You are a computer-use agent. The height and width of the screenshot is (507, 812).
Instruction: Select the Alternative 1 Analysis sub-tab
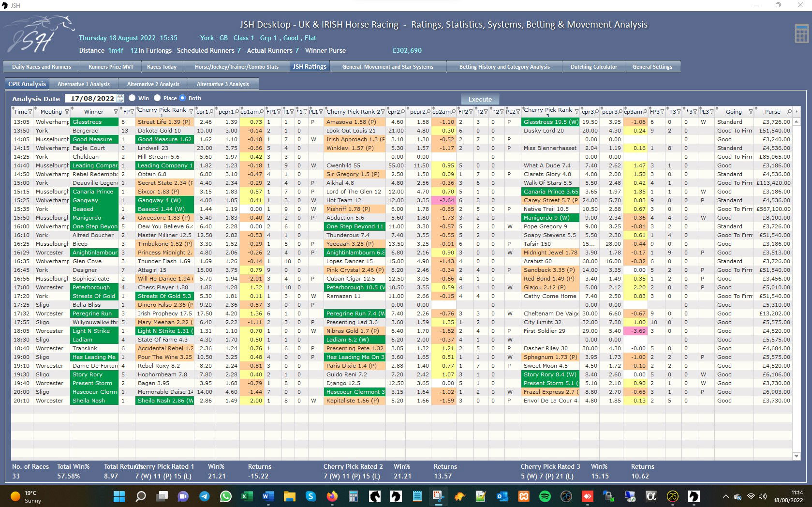pyautogui.click(x=84, y=84)
